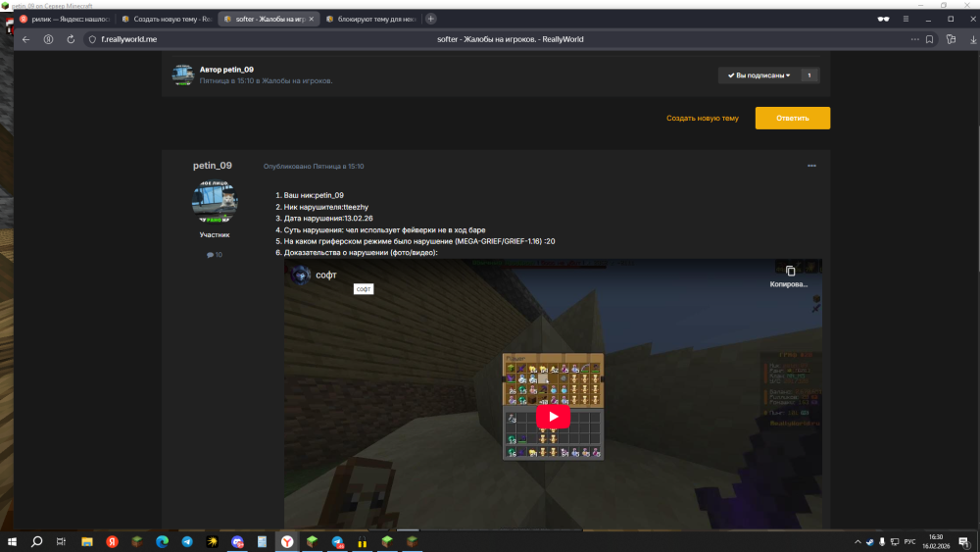The height and width of the screenshot is (552, 980).
Task: Open the browser extensions icon
Action: 952,39
